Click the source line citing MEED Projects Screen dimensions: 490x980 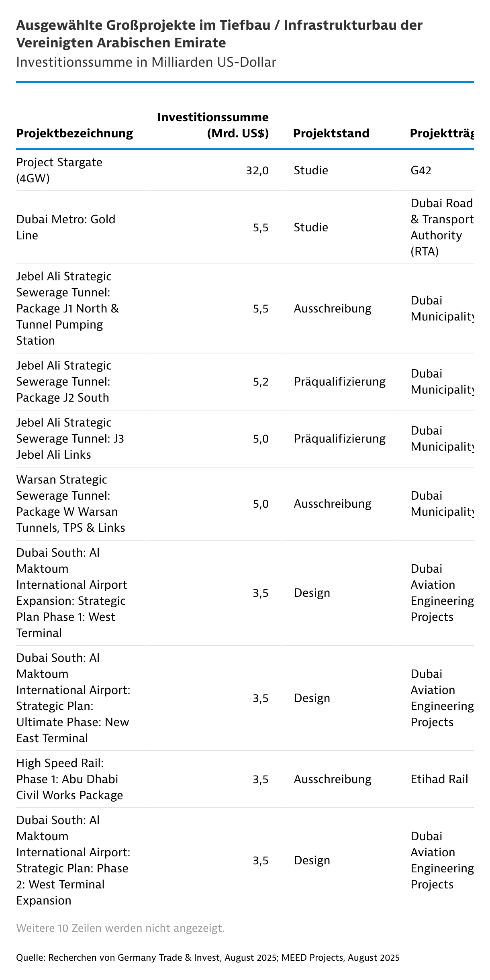(x=208, y=958)
